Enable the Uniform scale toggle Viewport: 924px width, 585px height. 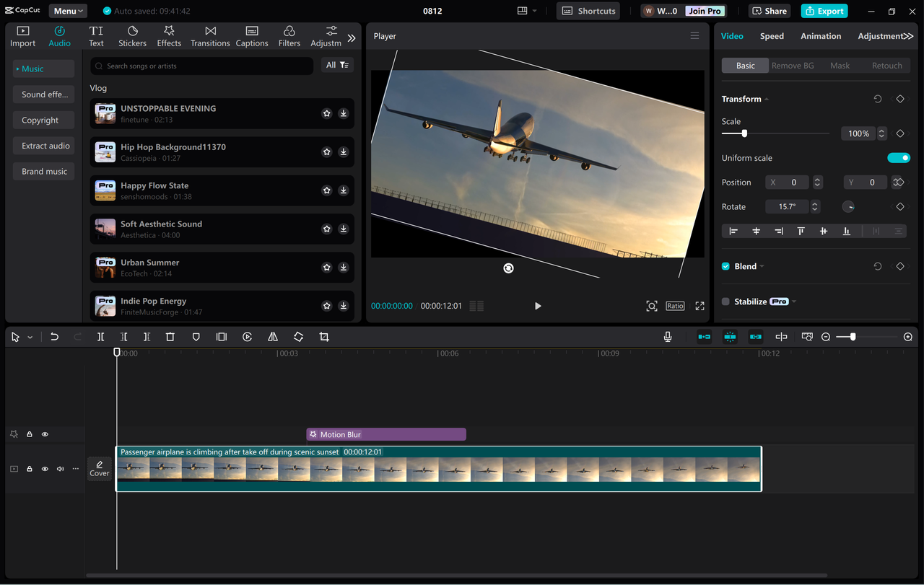(899, 157)
